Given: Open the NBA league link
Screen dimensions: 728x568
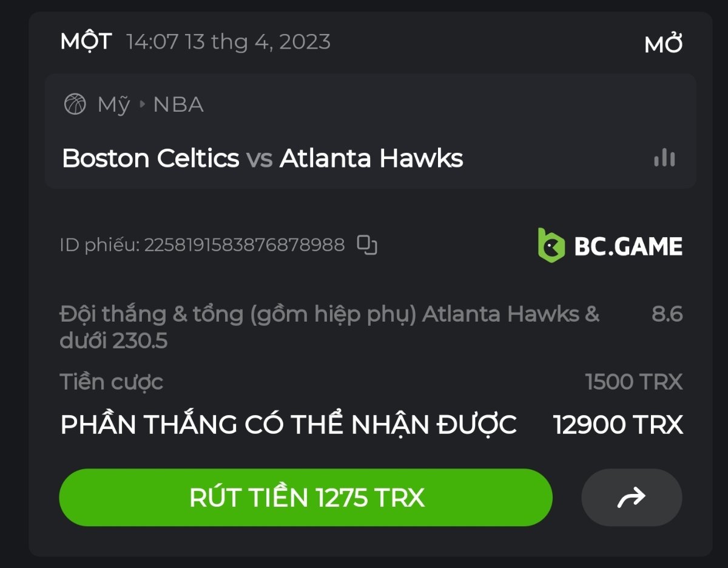Looking at the screenshot, I should [178, 105].
